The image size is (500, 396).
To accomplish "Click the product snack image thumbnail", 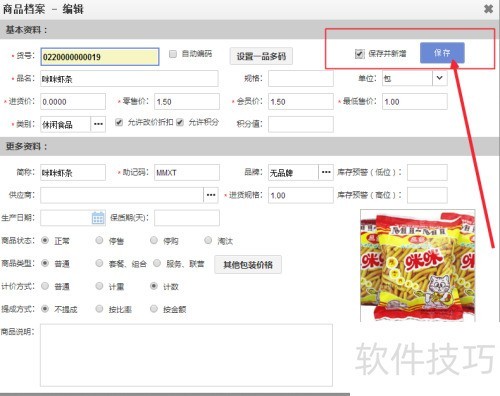I will (418, 265).
